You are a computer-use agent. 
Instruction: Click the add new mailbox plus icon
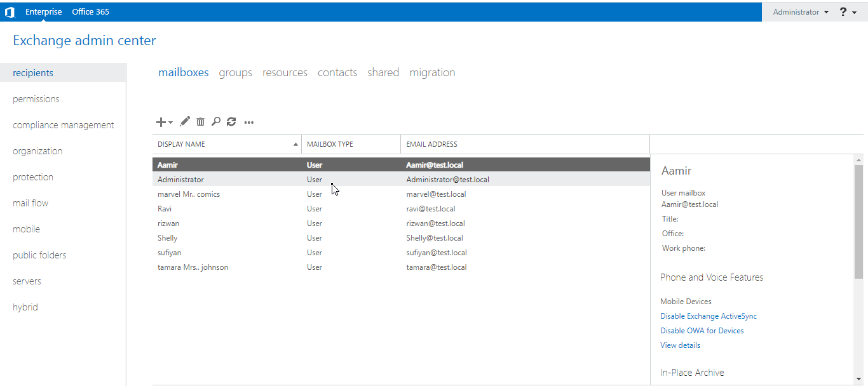161,122
